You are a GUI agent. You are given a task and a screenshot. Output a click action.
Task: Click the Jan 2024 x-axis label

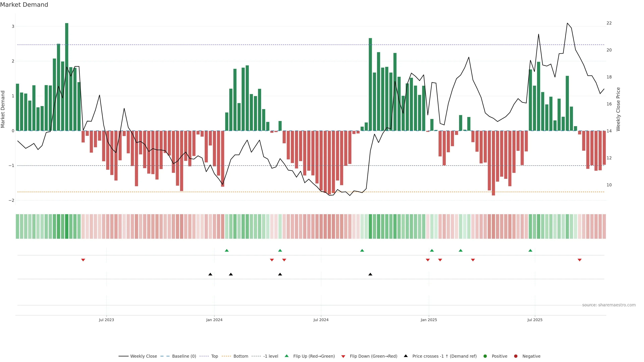(214, 320)
